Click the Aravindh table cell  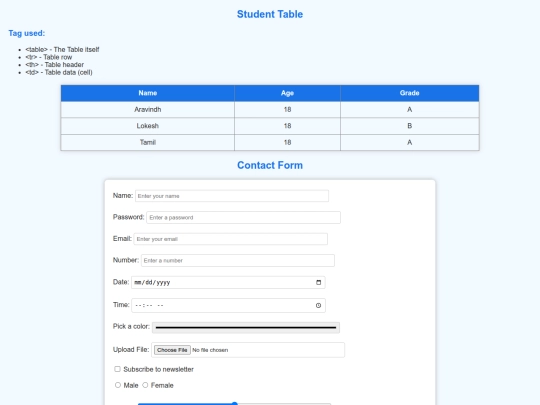click(x=148, y=110)
